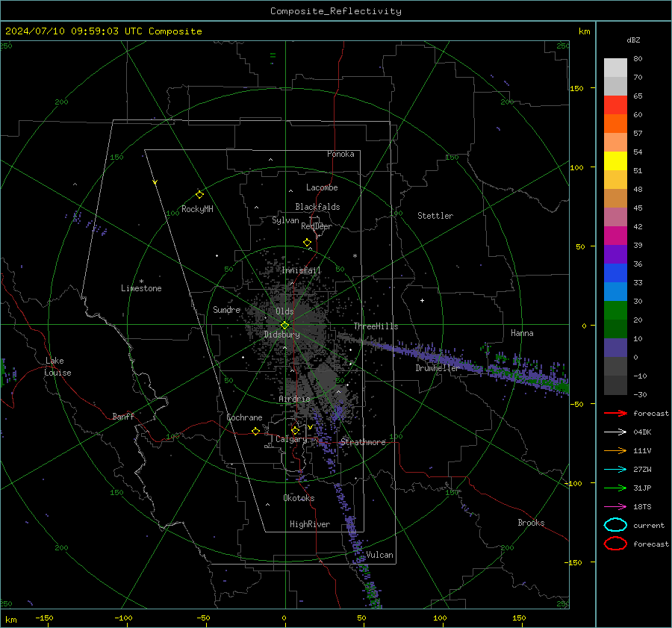
Task: Click the Innisfail label
Action: pos(301,270)
